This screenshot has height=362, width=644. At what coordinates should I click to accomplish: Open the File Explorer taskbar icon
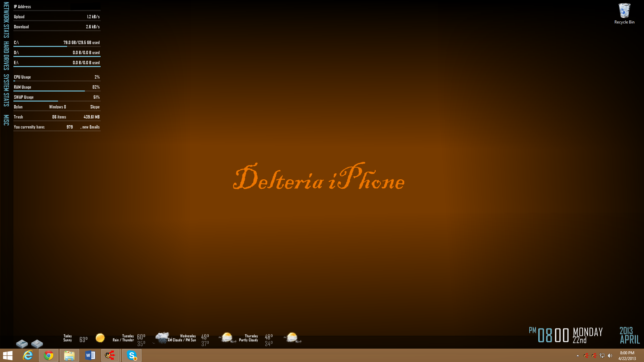click(69, 355)
